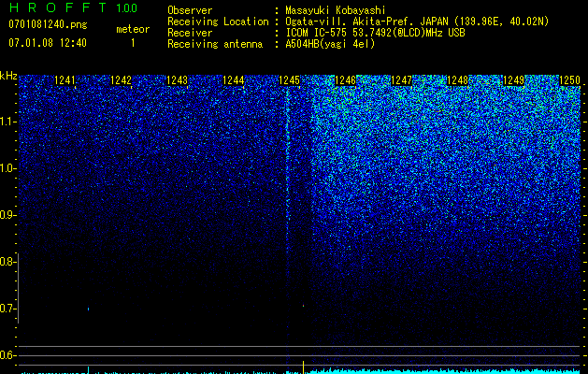Click the Receiving antenna label
588x374 pixels.
tap(215, 44)
